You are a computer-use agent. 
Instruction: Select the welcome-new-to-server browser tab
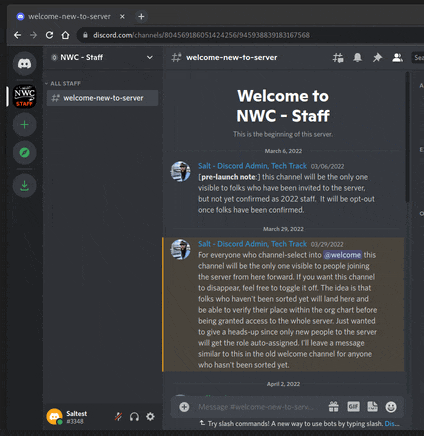coord(69,16)
